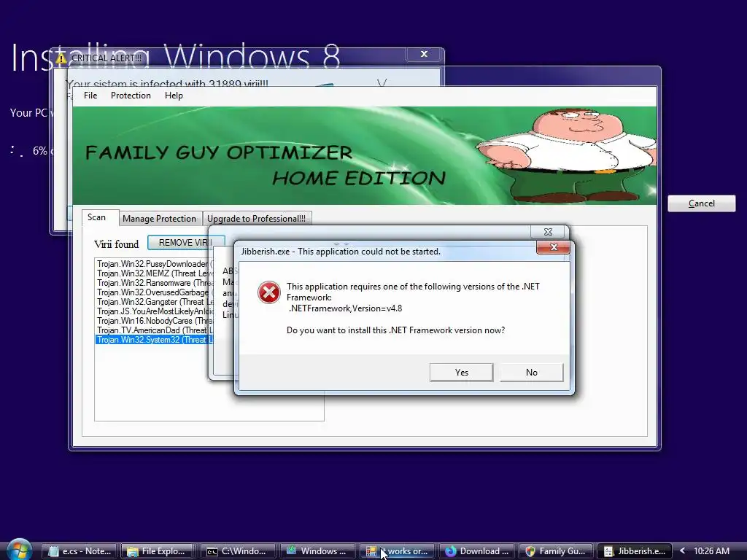The height and width of the screenshot is (560, 747).
Task: Switch to C:\Windows command prompt taskbar item
Action: click(239, 551)
